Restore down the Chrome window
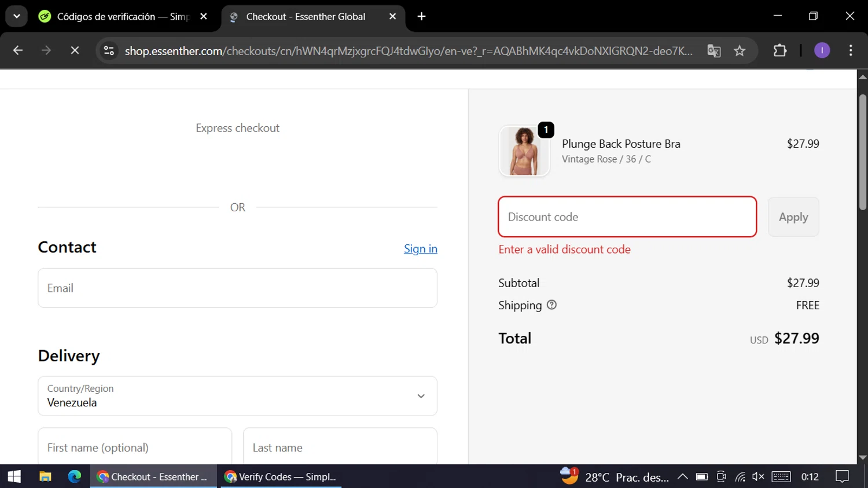This screenshot has height=488, width=868. click(813, 16)
